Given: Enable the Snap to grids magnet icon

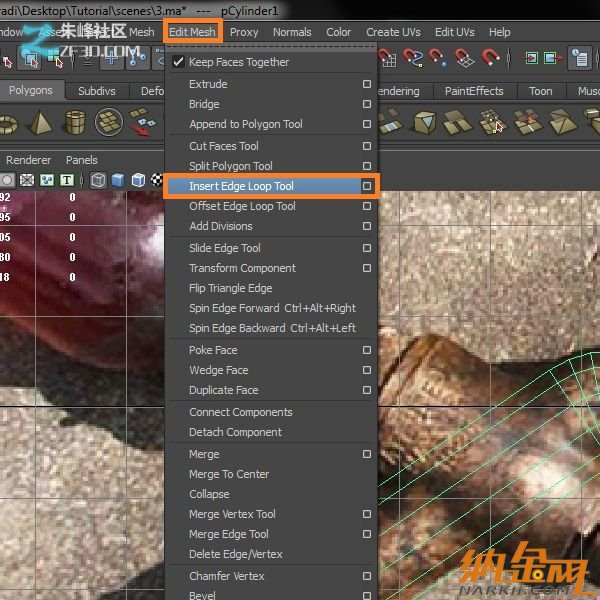Looking at the screenshot, I should (x=387, y=58).
